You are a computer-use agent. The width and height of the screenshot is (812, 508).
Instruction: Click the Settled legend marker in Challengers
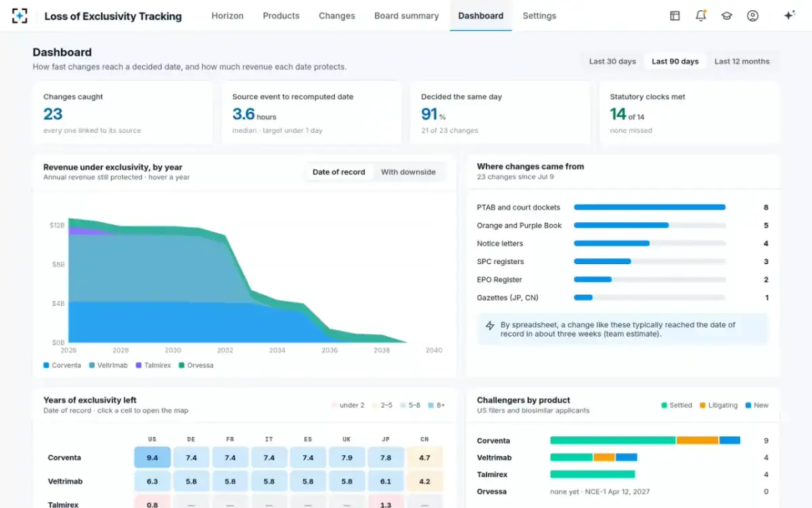pyautogui.click(x=664, y=405)
